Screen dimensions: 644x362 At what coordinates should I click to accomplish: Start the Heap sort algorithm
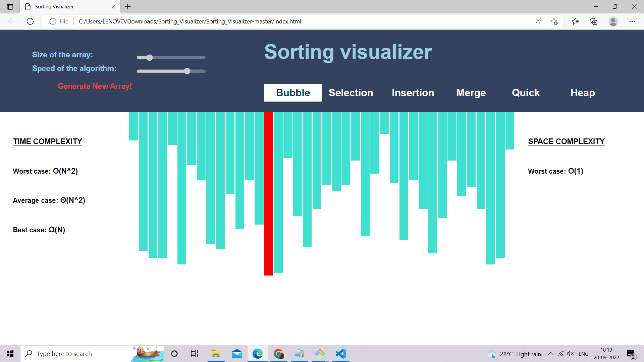point(583,93)
